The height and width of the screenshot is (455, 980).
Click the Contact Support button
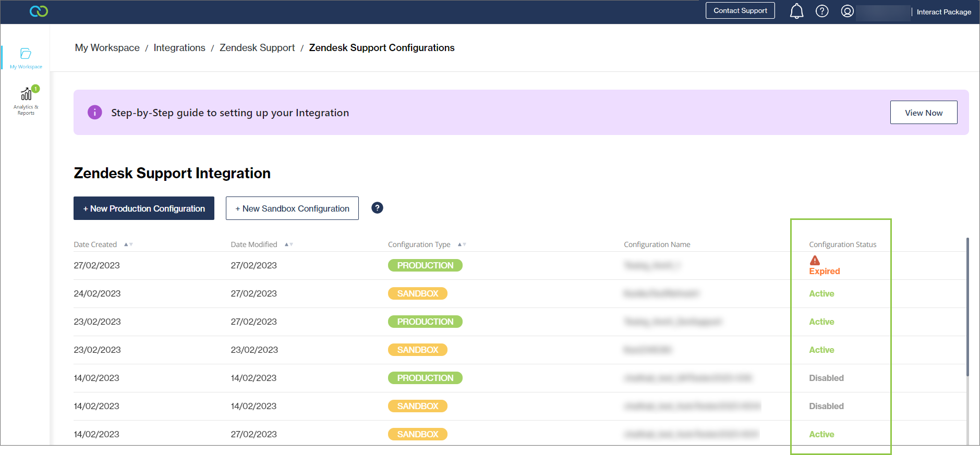pyautogui.click(x=740, y=11)
